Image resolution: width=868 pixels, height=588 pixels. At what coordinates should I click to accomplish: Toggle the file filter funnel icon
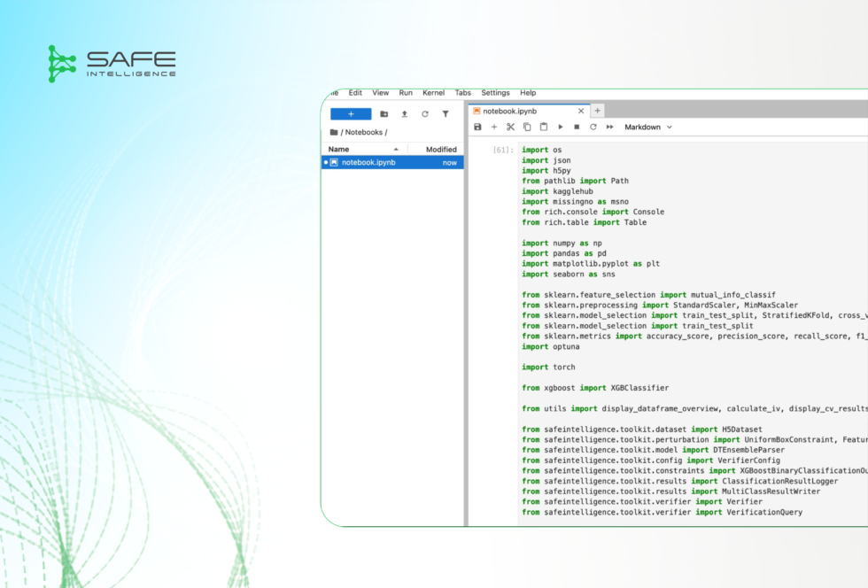tap(446, 114)
